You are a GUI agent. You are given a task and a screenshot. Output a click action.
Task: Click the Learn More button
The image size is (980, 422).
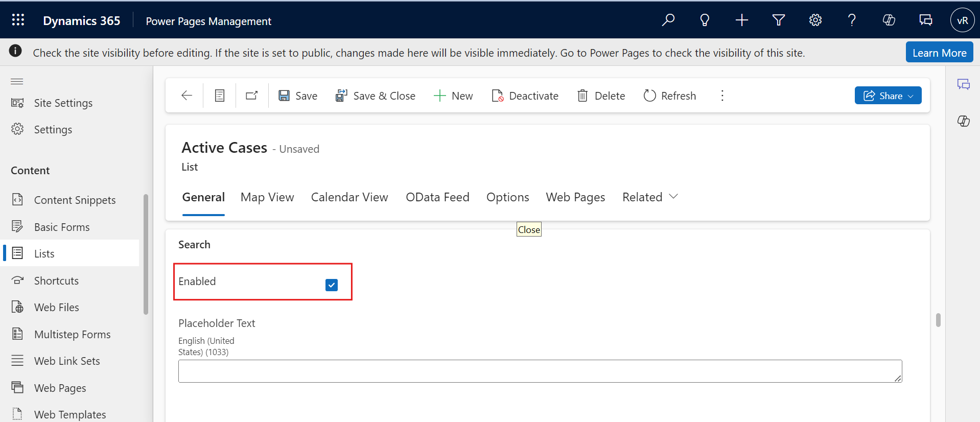pos(939,53)
